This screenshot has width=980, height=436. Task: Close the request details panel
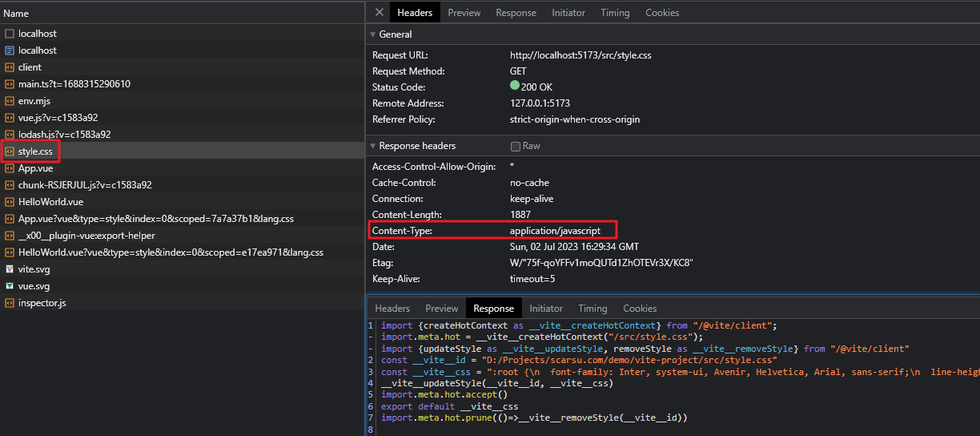tap(380, 12)
